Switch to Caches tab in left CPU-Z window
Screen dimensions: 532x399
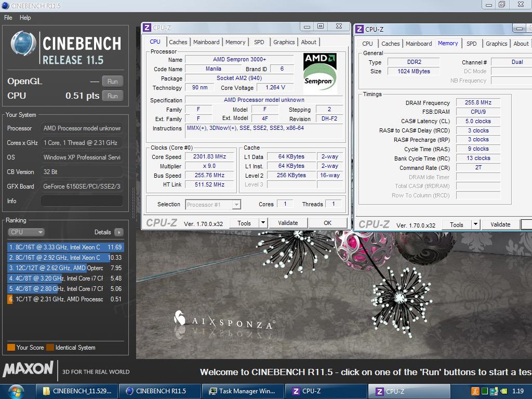point(178,42)
